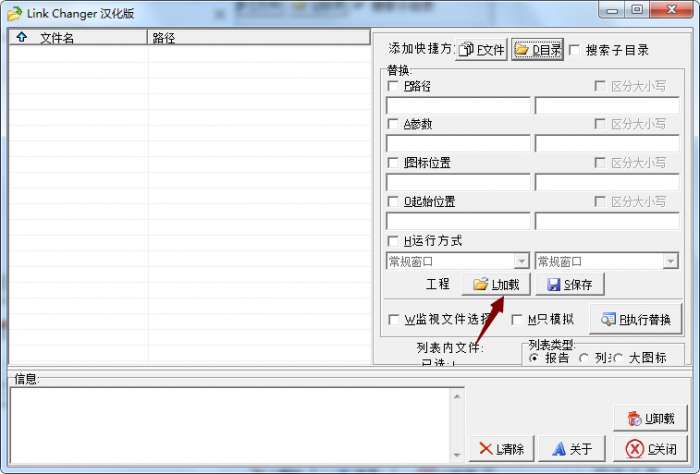Maximize the Link Changer window
The width and height of the screenshot is (700, 474).
(x=637, y=10)
